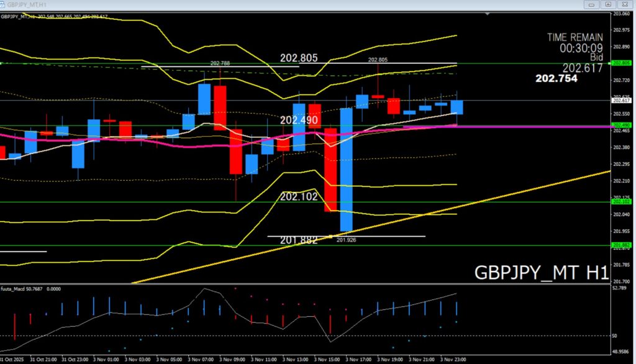Viewport: 636px width, 364px height.
Task: Minimize the GBPJPY_MT,H1 chart window
Action: (x=593, y=4)
